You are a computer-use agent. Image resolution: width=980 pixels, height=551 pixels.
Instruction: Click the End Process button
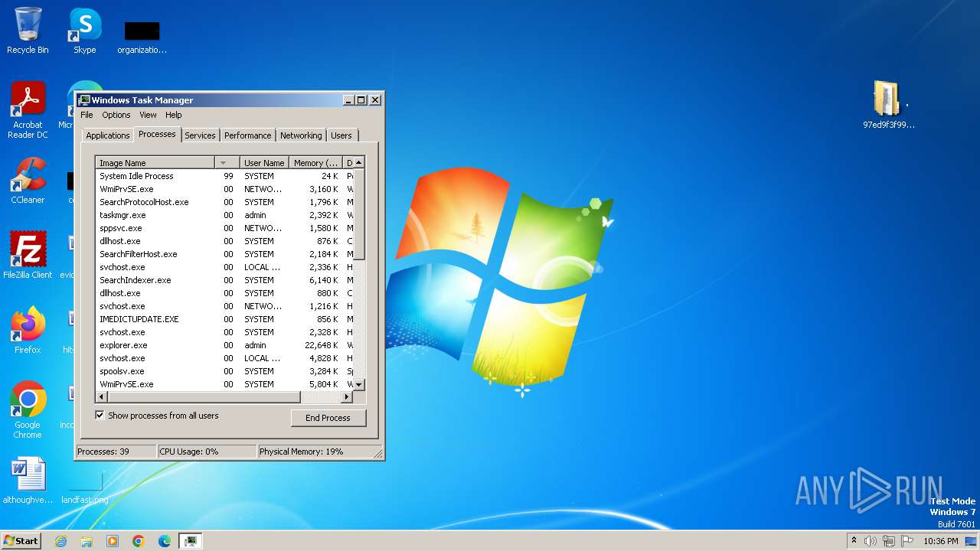(x=328, y=418)
